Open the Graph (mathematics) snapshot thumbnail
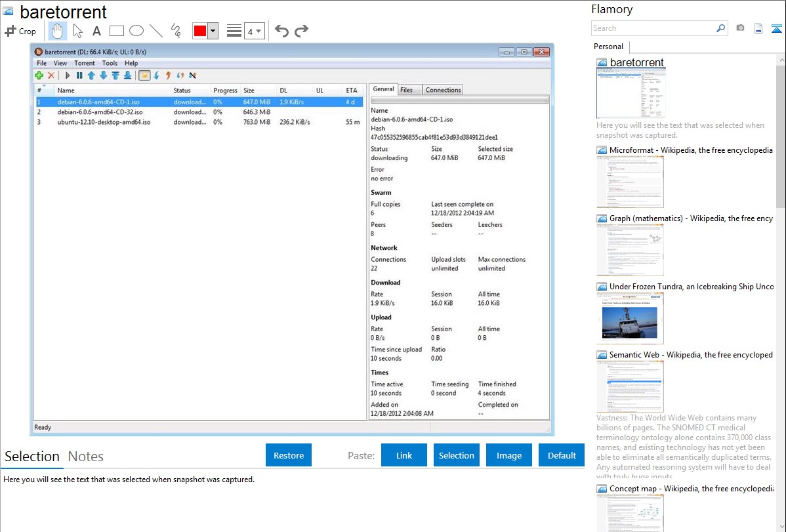Image resolution: width=786 pixels, height=532 pixels. coord(630,250)
